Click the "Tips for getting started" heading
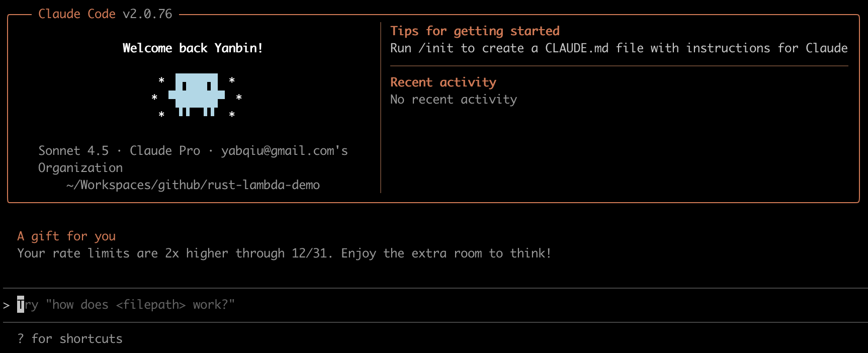This screenshot has width=868, height=353. pyautogui.click(x=475, y=31)
